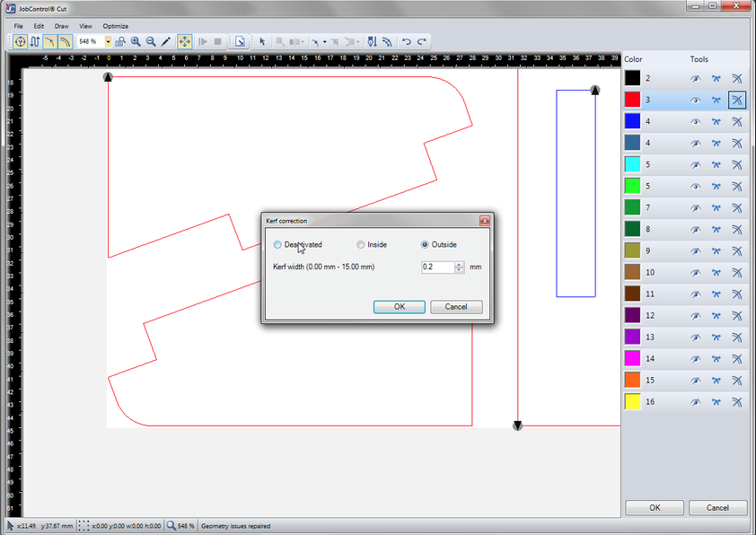Click the yellow color swatch numbered 16

(x=633, y=402)
